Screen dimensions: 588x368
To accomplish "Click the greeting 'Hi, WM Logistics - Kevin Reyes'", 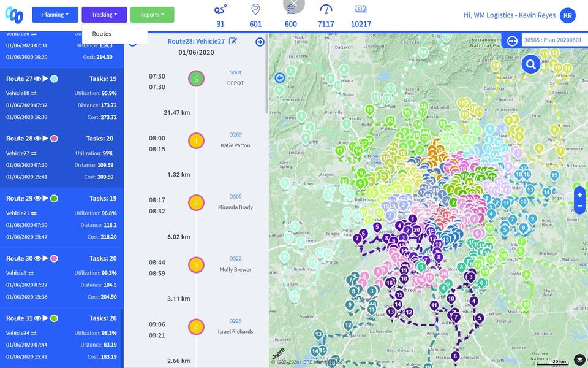I will (510, 15).
